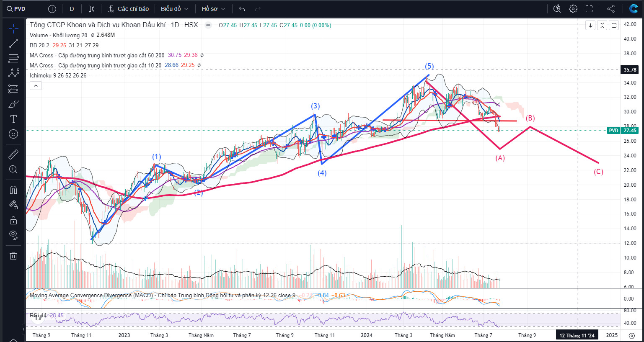644x342 pixels.
Task: Toggle stay in drawing mode
Action: 13,205
